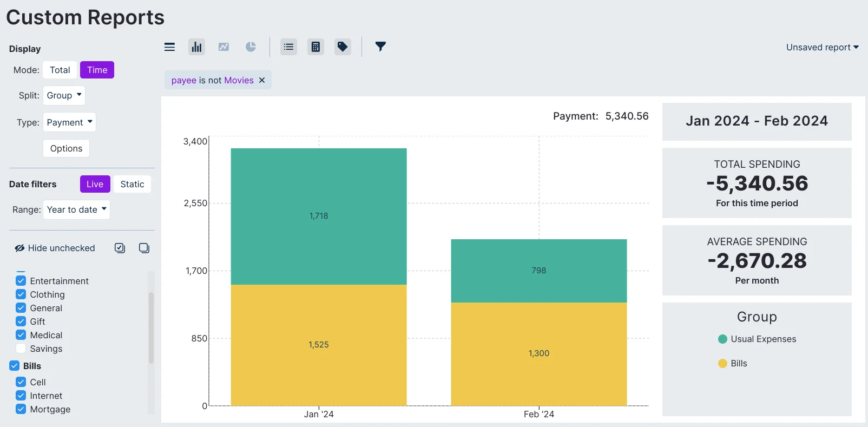Switch Mode to Total
The height and width of the screenshot is (427, 868).
coord(60,70)
